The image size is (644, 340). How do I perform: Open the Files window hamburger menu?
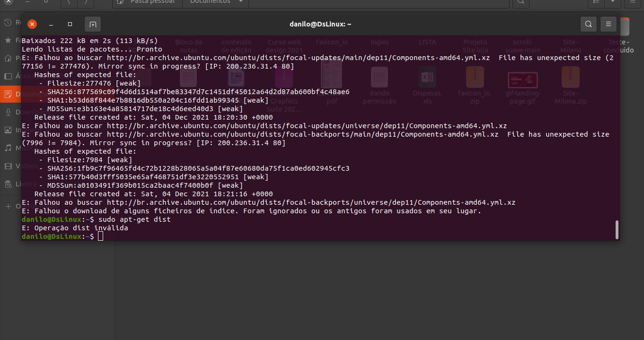(632, 2)
